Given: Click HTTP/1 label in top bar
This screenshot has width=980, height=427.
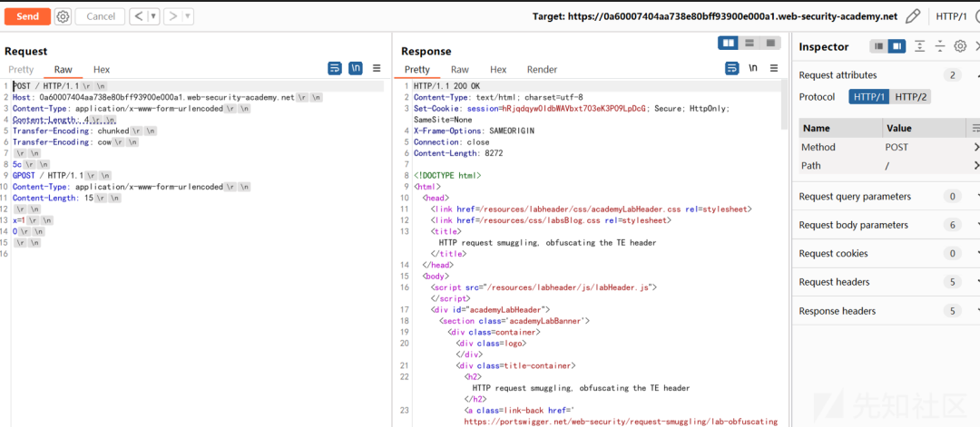Looking at the screenshot, I should [953, 16].
